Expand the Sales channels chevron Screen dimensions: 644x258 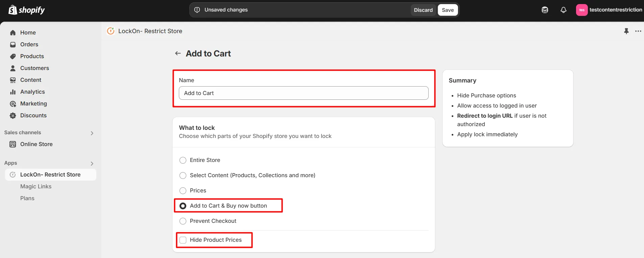(x=92, y=133)
